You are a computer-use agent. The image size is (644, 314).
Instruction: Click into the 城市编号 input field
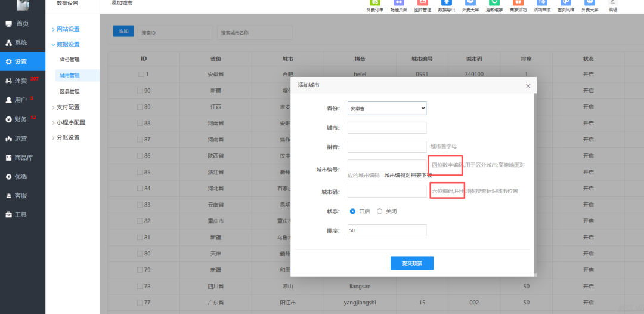pyautogui.click(x=387, y=165)
